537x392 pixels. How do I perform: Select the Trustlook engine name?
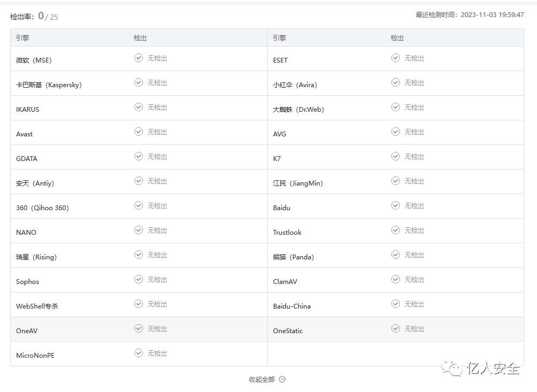click(287, 233)
